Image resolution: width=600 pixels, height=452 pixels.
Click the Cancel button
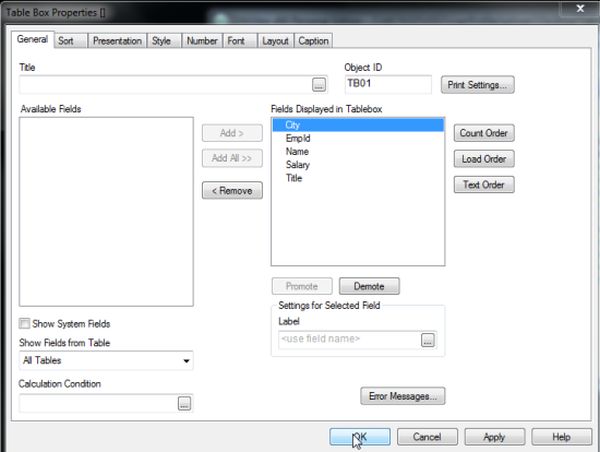pyautogui.click(x=427, y=437)
